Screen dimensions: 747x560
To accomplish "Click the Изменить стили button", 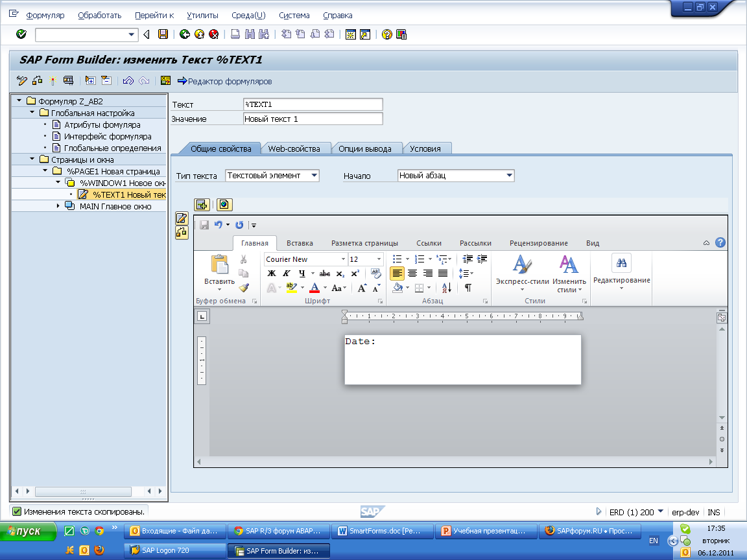I will (569, 274).
